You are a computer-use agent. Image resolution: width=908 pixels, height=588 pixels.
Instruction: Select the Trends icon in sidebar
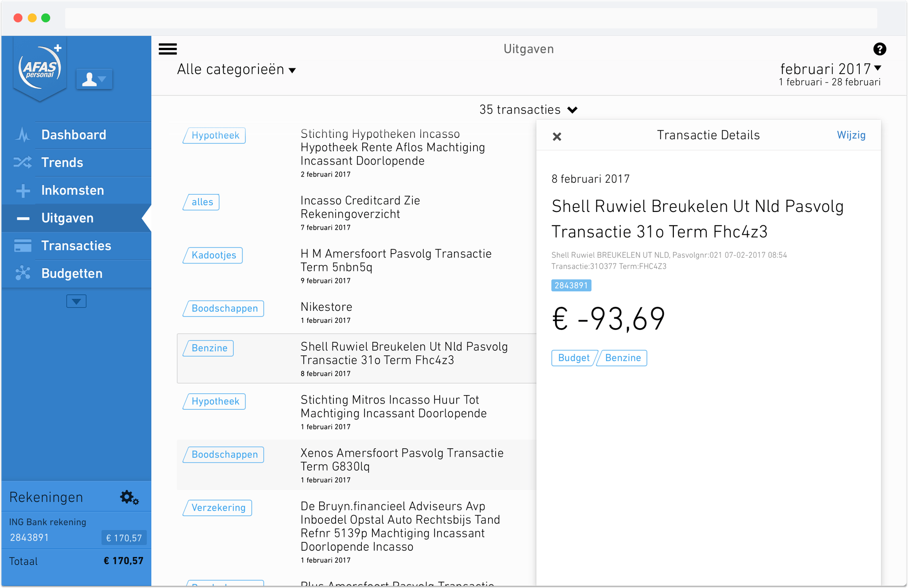(22, 162)
